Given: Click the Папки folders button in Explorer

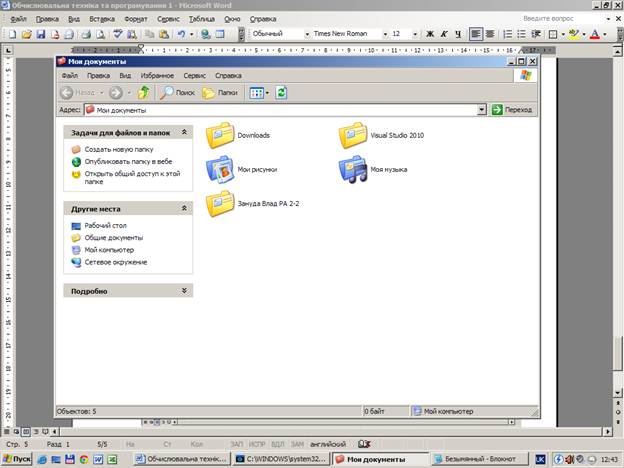Looking at the screenshot, I should 220,92.
